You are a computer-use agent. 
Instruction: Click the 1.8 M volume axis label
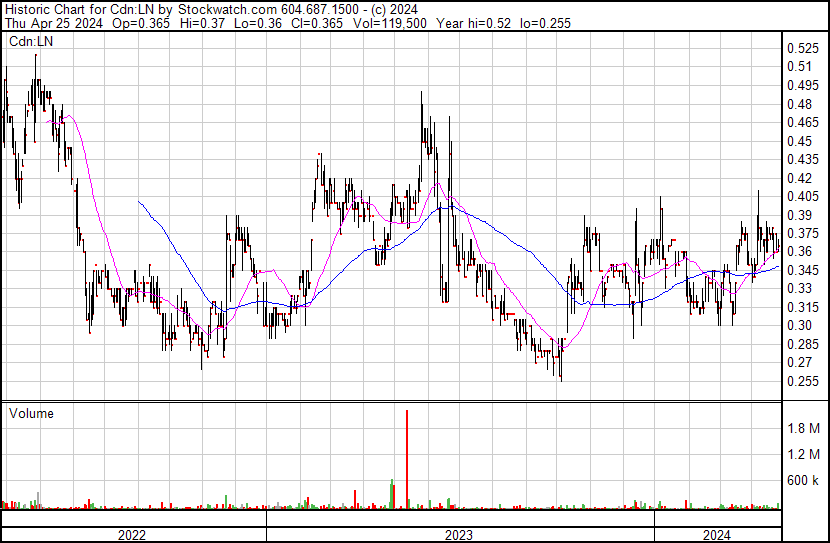point(803,429)
